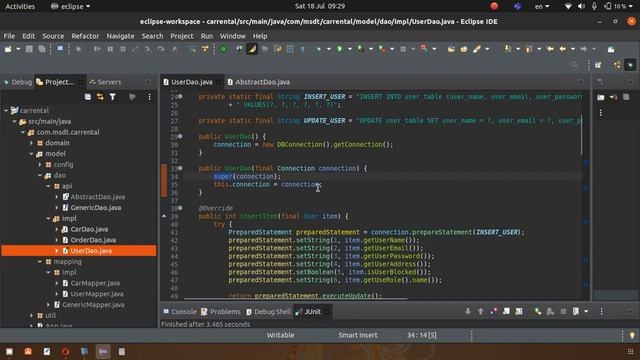
Task: Click the editor horizontal scrollbar
Action: (296, 299)
